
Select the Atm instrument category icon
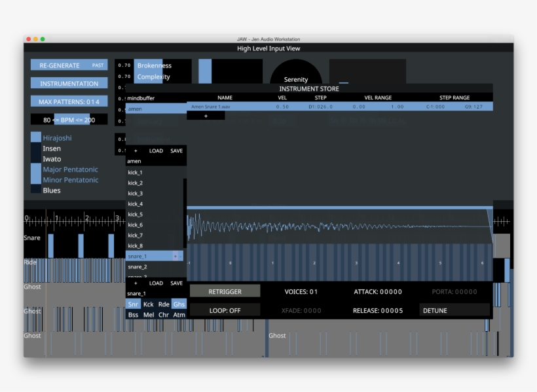(178, 314)
